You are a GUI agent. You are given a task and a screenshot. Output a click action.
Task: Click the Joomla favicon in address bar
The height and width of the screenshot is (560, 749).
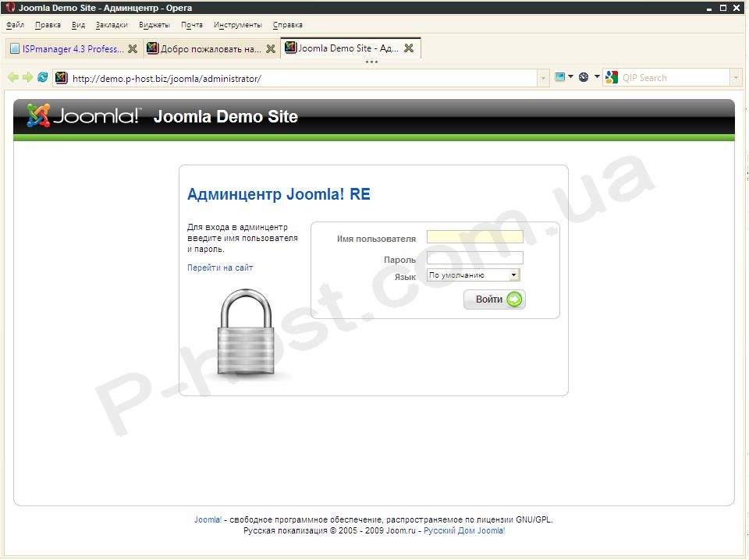(x=61, y=78)
